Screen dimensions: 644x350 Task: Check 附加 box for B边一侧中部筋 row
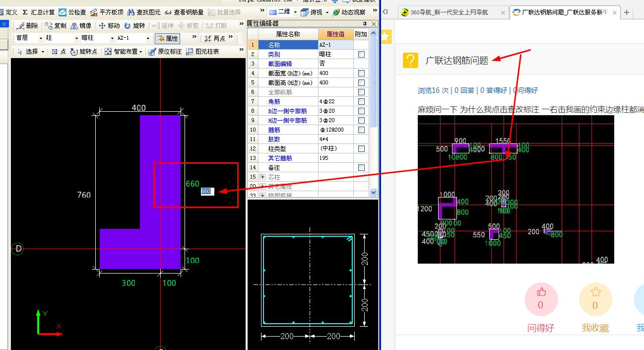click(361, 111)
